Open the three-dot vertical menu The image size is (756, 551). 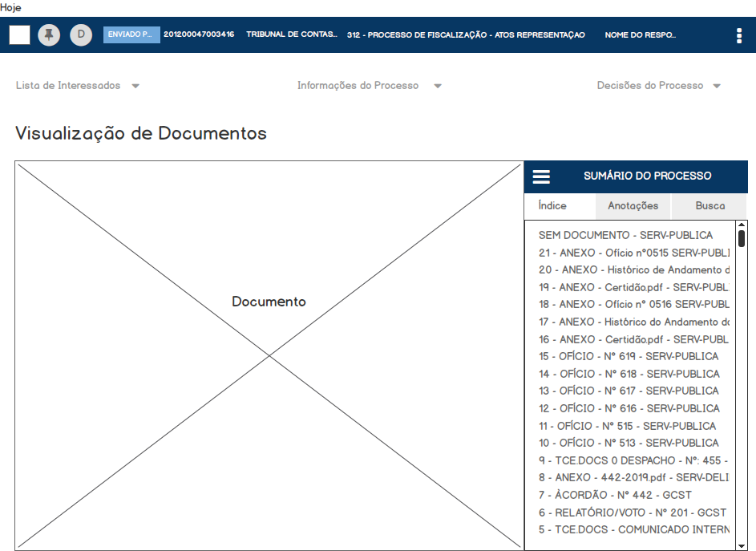tap(738, 35)
